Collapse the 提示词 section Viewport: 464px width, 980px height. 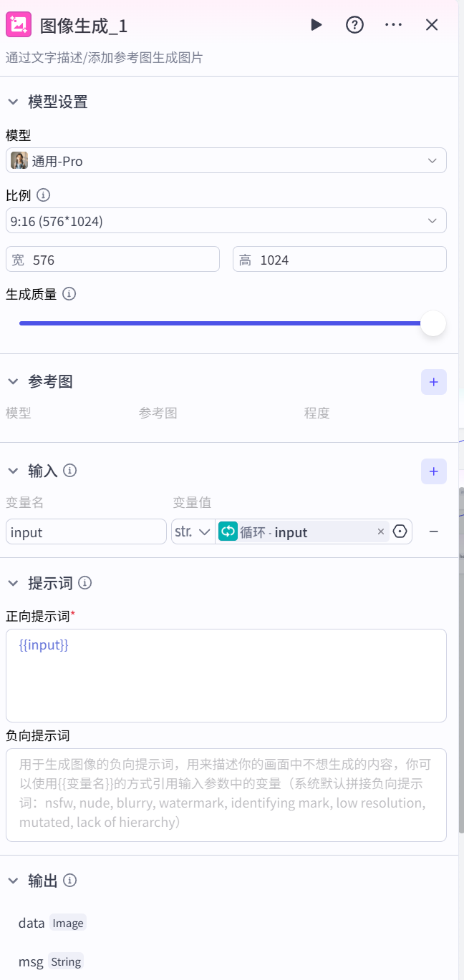13,583
